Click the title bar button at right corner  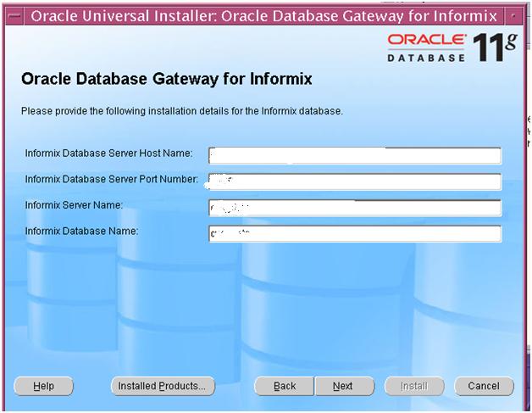[513, 16]
